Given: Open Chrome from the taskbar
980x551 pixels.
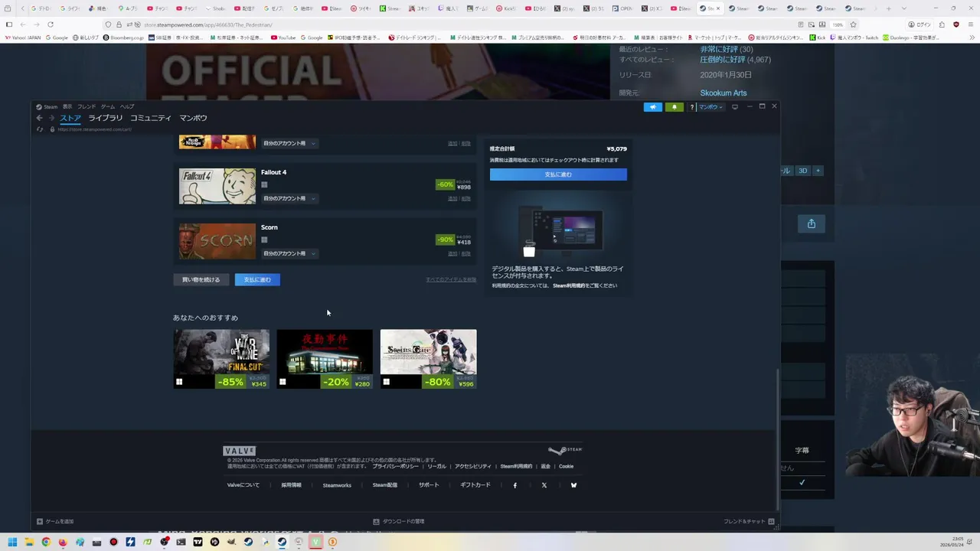Looking at the screenshot, I should [46, 542].
